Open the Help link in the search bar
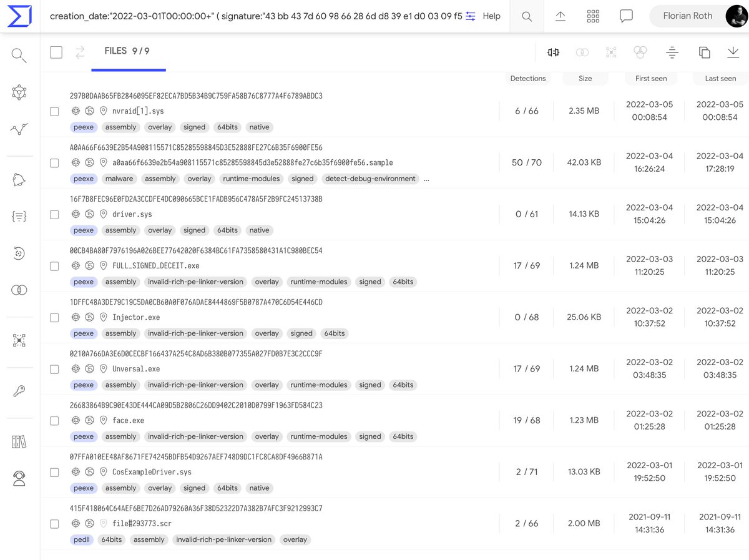The width and height of the screenshot is (749, 560). (492, 16)
